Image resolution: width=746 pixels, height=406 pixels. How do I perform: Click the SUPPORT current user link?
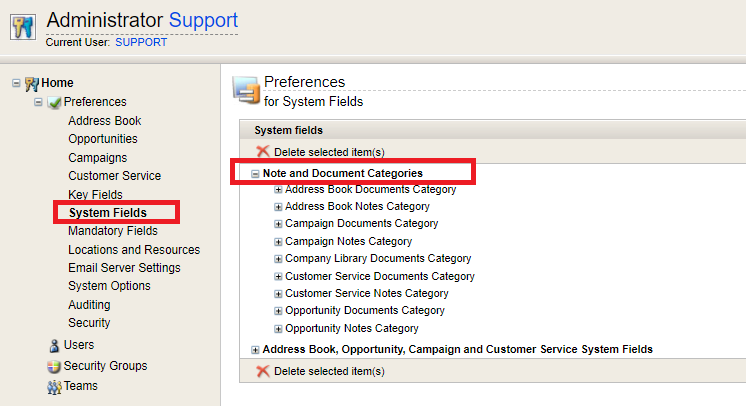141,42
